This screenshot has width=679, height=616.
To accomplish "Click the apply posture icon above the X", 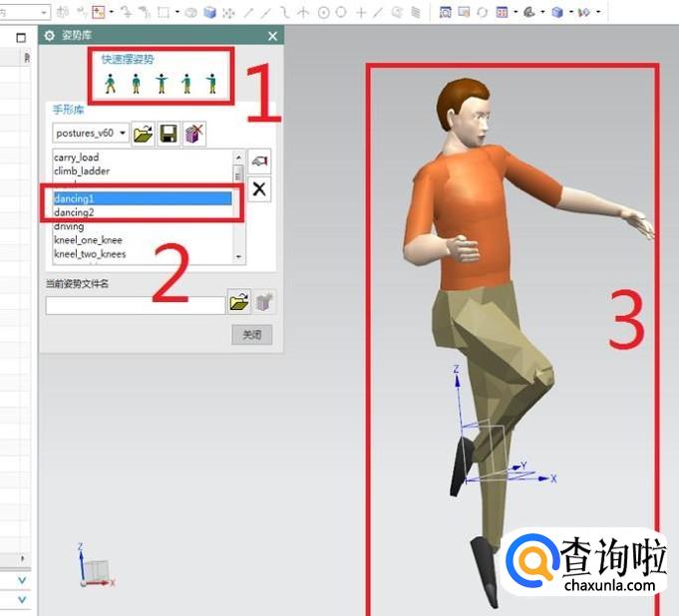I will pyautogui.click(x=259, y=160).
